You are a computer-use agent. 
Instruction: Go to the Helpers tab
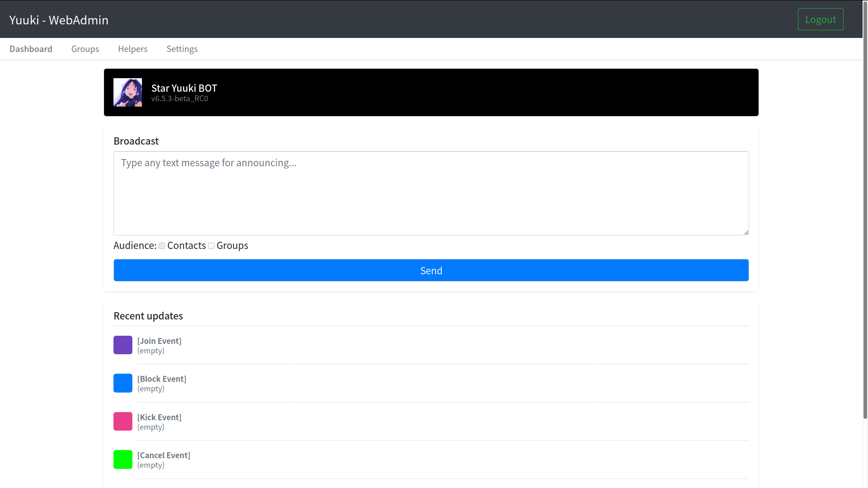132,49
